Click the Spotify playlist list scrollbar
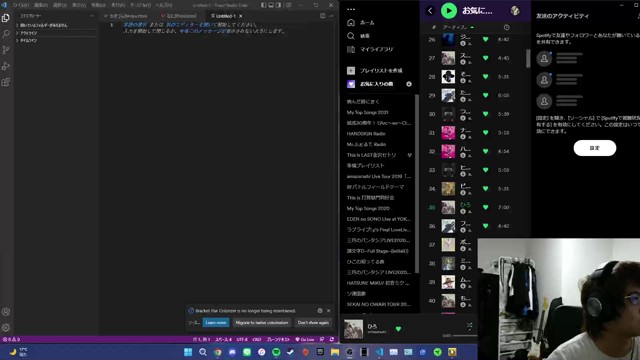This screenshot has height=360, width=640. pos(417,184)
